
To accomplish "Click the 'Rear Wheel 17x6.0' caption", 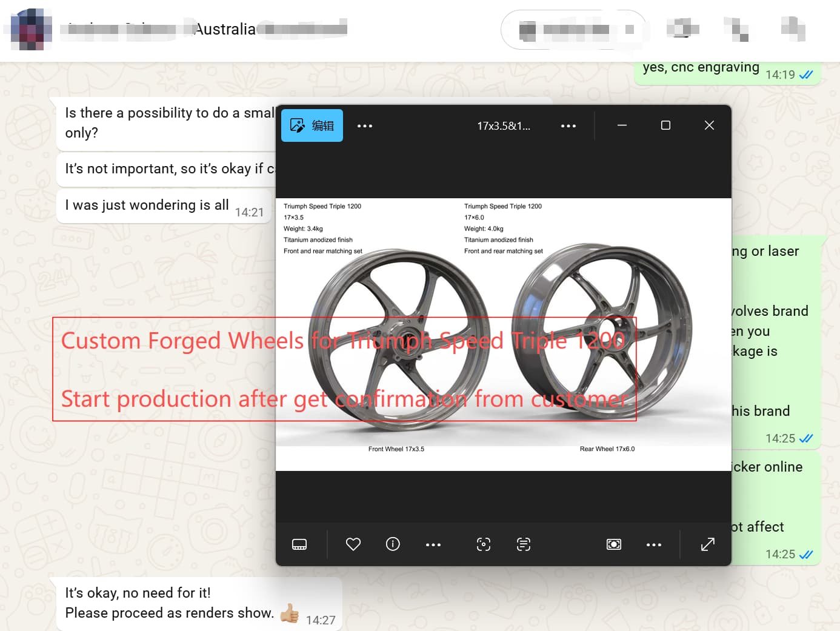I will click(x=607, y=449).
